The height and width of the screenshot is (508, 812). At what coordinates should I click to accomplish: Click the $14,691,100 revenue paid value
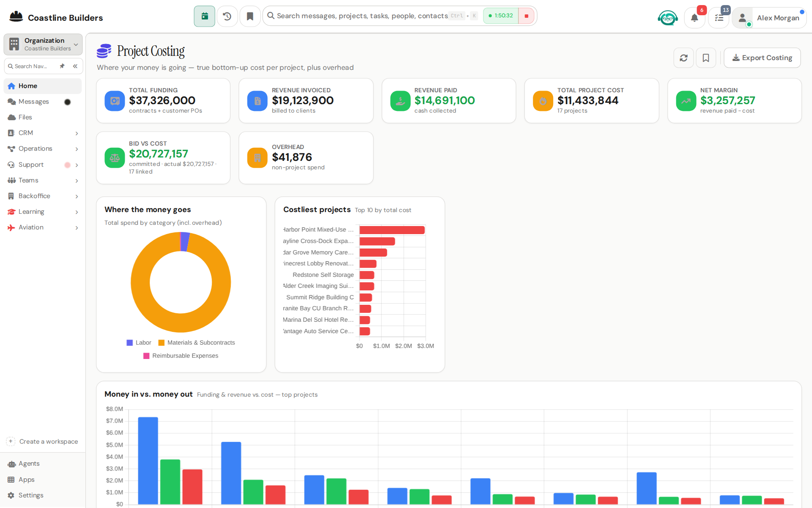click(444, 100)
